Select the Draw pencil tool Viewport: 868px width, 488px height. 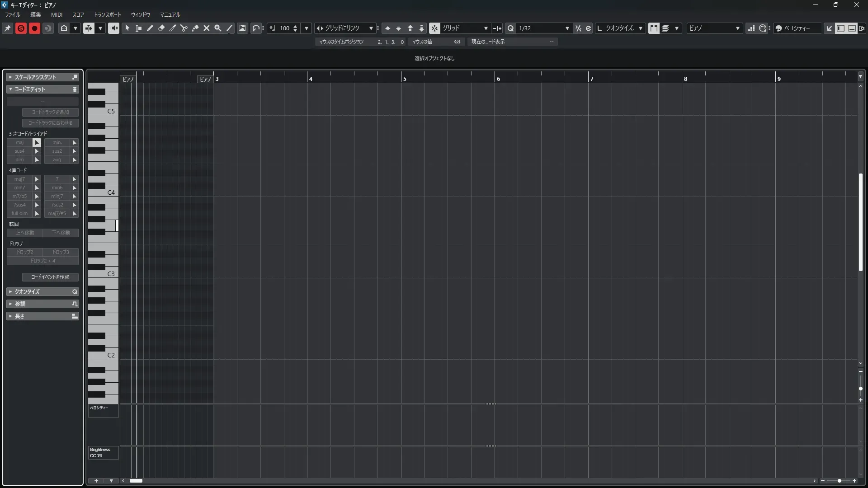(150, 28)
